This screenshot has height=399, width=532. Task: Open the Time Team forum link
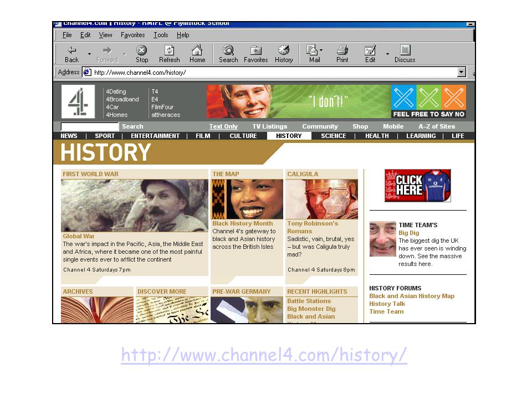point(386,311)
